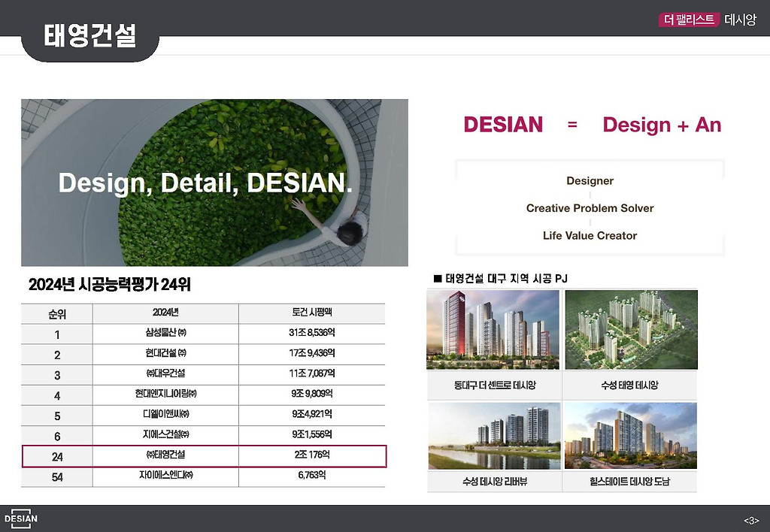Click the DESIAN logo in footer
Viewport: 770px width, 532px height.
click(20, 518)
